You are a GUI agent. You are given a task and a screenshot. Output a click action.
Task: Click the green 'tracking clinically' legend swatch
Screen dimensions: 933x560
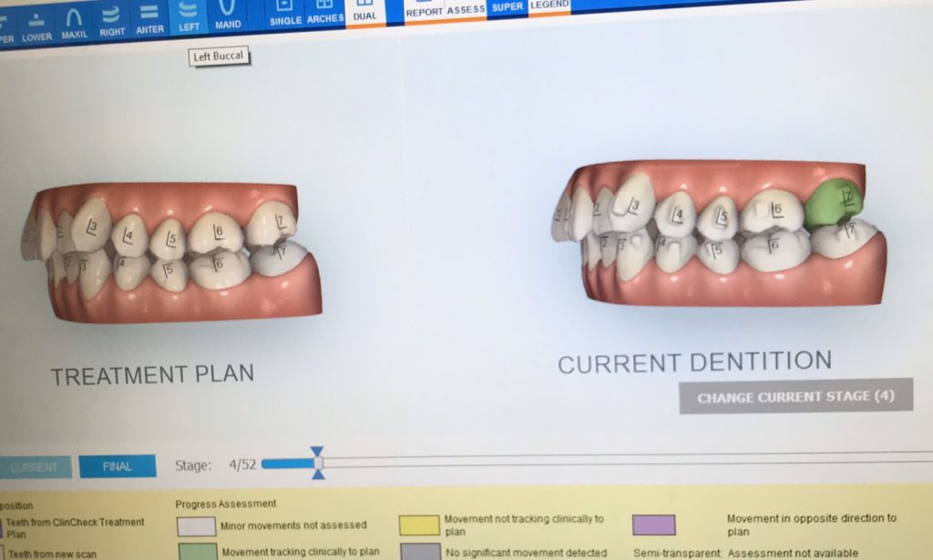197,551
